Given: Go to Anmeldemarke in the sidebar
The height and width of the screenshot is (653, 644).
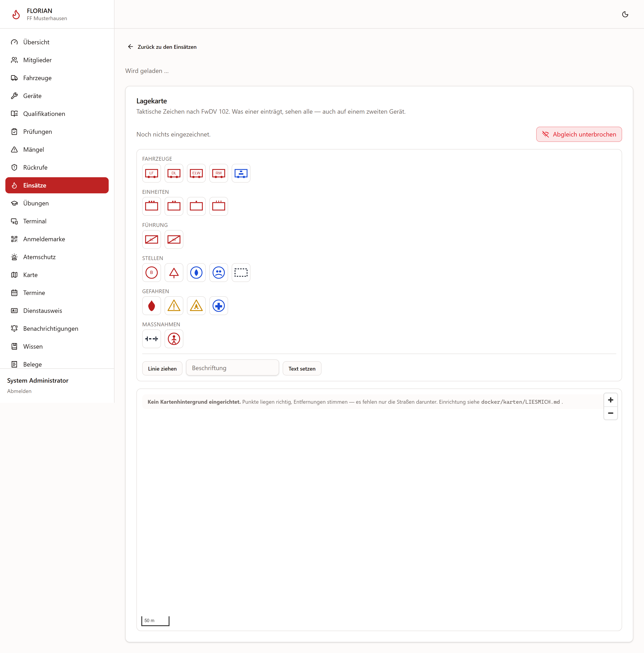Looking at the screenshot, I should [x=57, y=239].
